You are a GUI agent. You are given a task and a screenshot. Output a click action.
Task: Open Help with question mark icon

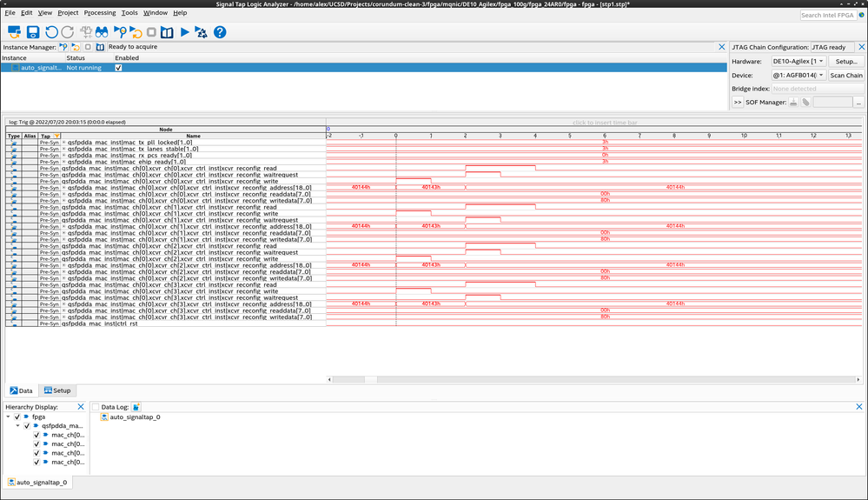[x=220, y=32]
